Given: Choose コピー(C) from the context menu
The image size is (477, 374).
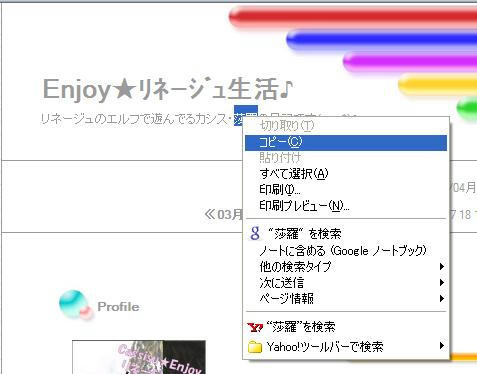Looking at the screenshot, I should (x=346, y=142).
